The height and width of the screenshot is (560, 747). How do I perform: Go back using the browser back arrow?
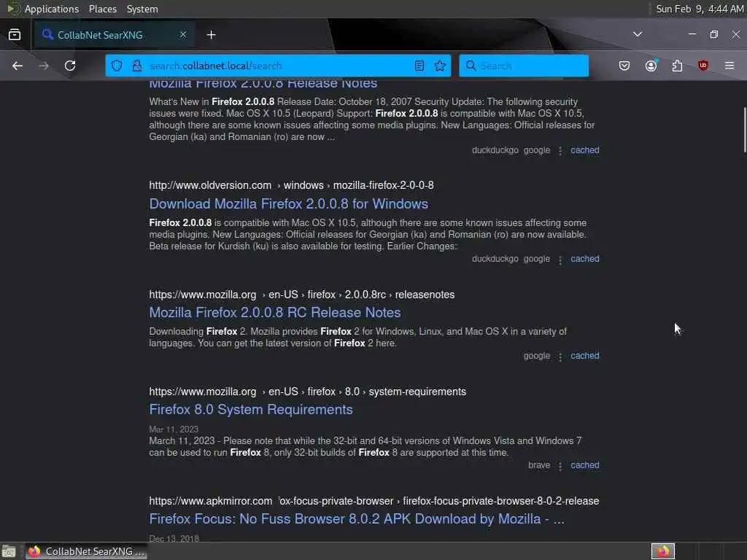click(x=18, y=66)
